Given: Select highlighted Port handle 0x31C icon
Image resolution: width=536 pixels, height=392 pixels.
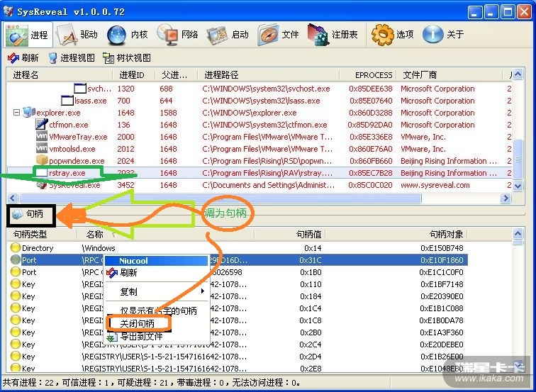Looking at the screenshot, I should [16, 259].
